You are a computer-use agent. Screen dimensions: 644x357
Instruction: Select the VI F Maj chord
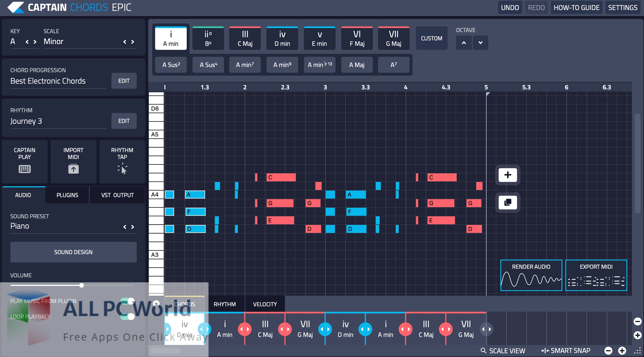[x=357, y=38]
